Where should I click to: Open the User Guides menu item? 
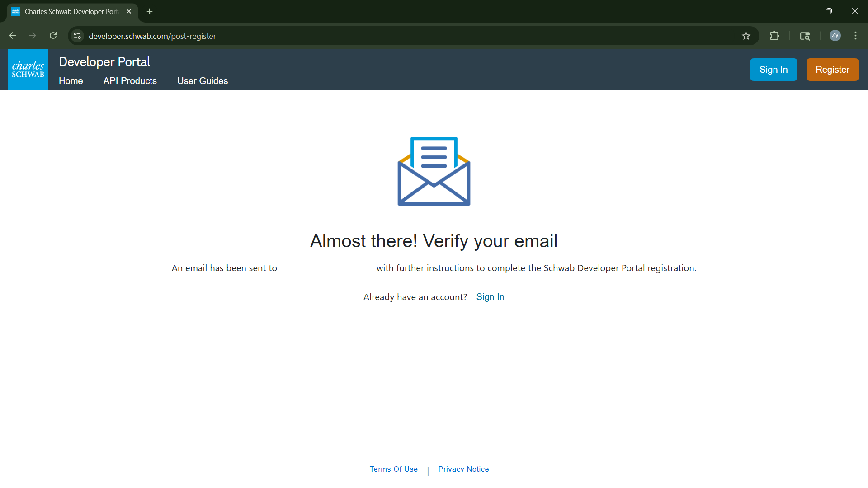point(202,81)
